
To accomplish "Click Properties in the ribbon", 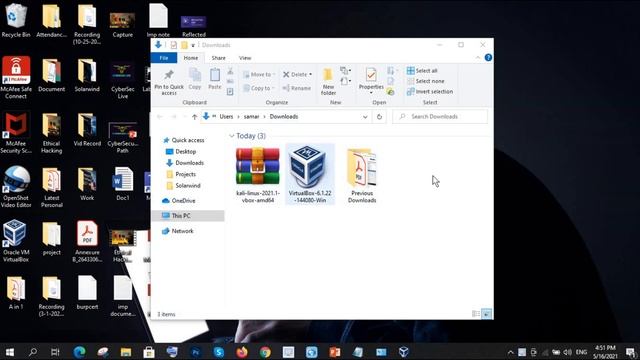I will tap(371, 81).
